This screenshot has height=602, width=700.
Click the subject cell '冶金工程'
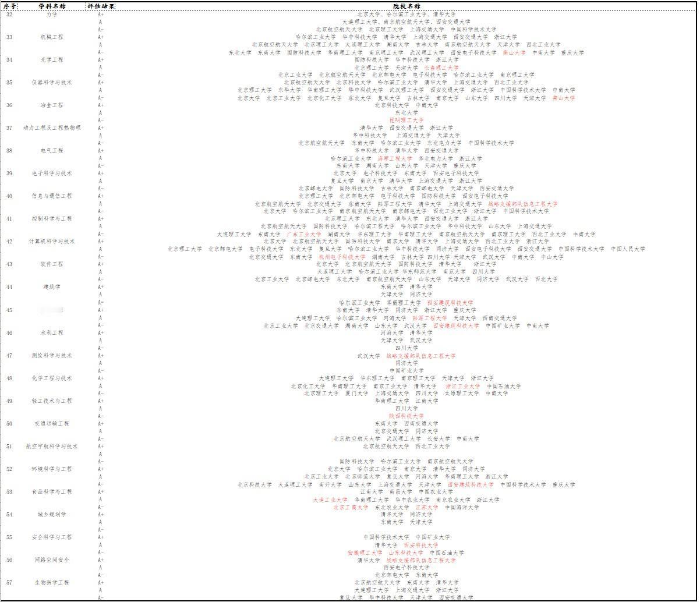pos(52,105)
